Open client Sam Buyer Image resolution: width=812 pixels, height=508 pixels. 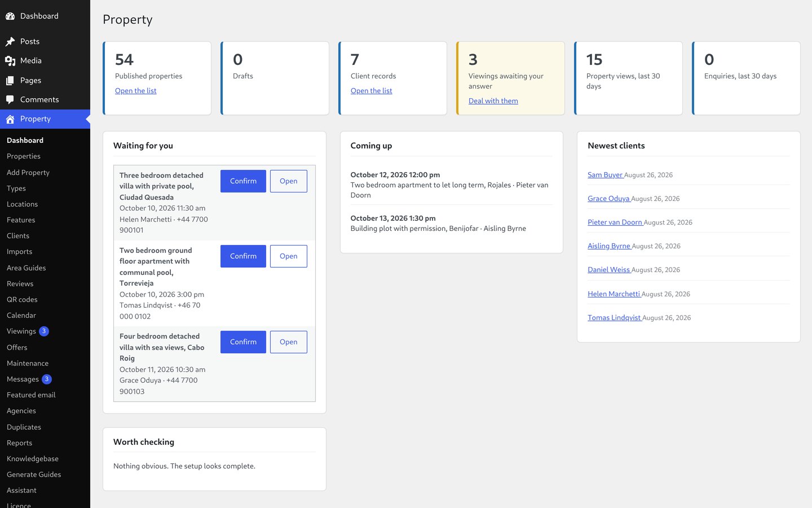(x=606, y=175)
